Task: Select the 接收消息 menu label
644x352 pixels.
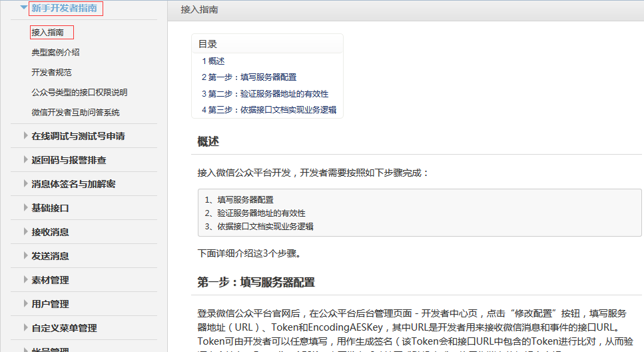Action: [50, 232]
